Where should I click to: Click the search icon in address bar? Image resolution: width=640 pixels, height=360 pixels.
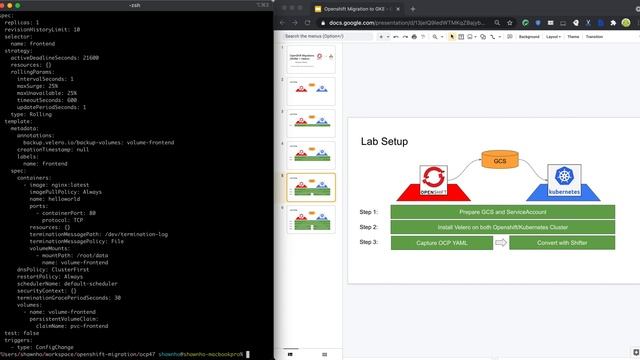497,23
